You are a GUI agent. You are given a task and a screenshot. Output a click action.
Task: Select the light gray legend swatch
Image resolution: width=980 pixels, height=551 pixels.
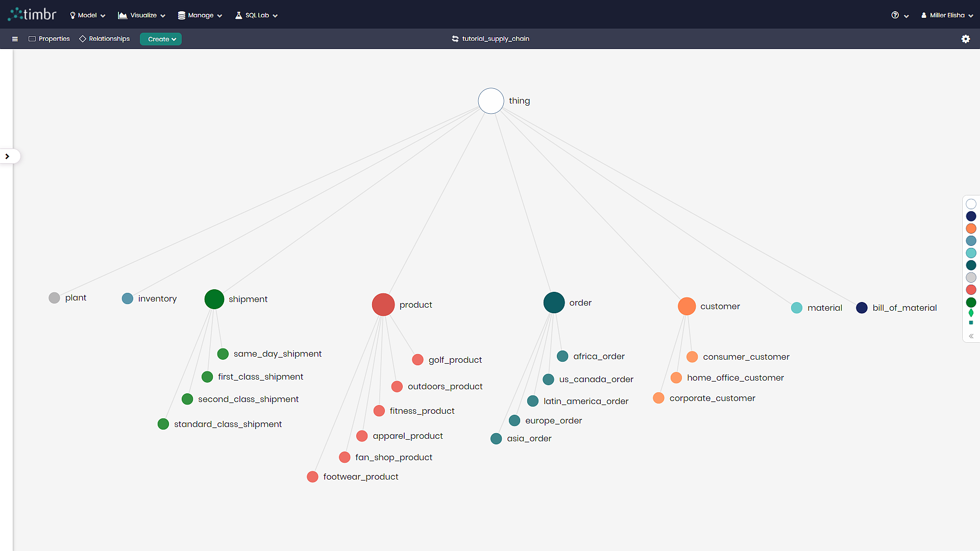[x=971, y=278]
